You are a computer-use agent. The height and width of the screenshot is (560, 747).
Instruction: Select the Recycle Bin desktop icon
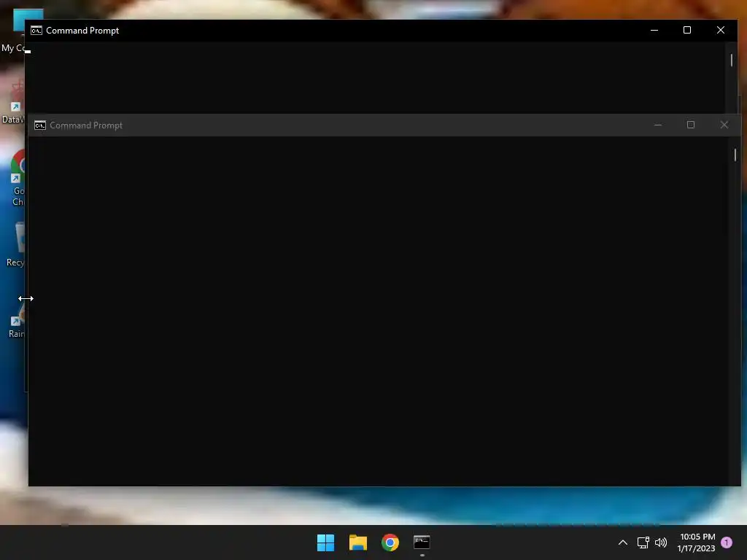click(15, 245)
